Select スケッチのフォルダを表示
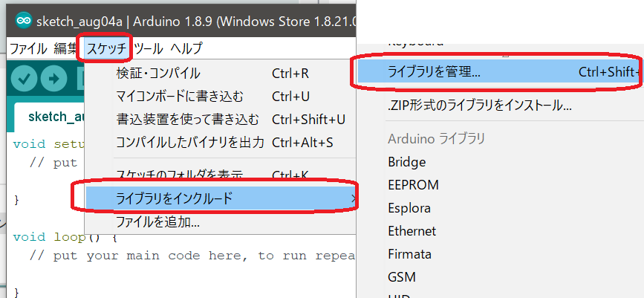Viewport: 644px width, 298px height. pyautogui.click(x=220, y=175)
